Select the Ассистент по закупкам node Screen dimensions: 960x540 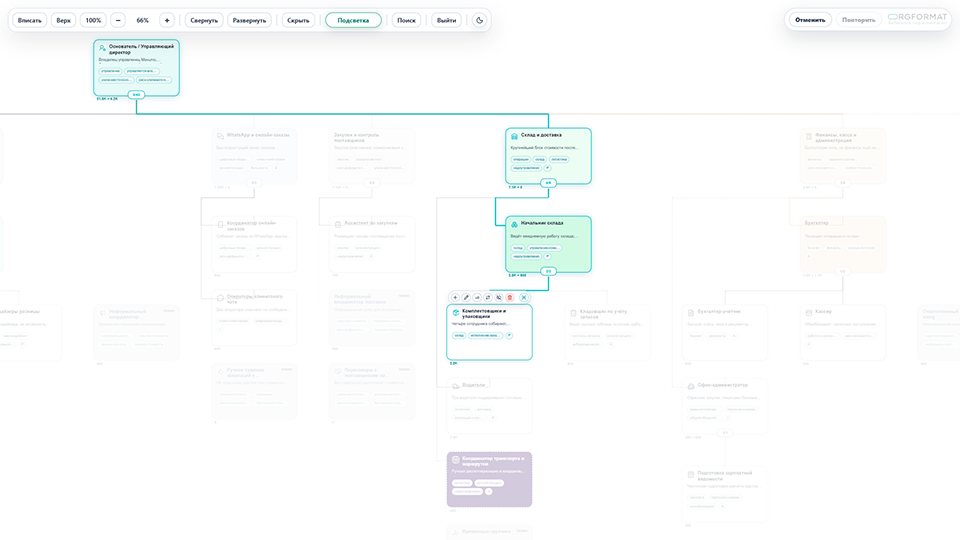tap(372, 244)
